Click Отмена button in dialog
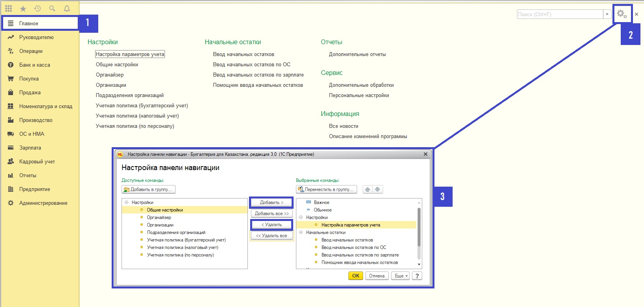This screenshot has width=644, height=307. 377,276
